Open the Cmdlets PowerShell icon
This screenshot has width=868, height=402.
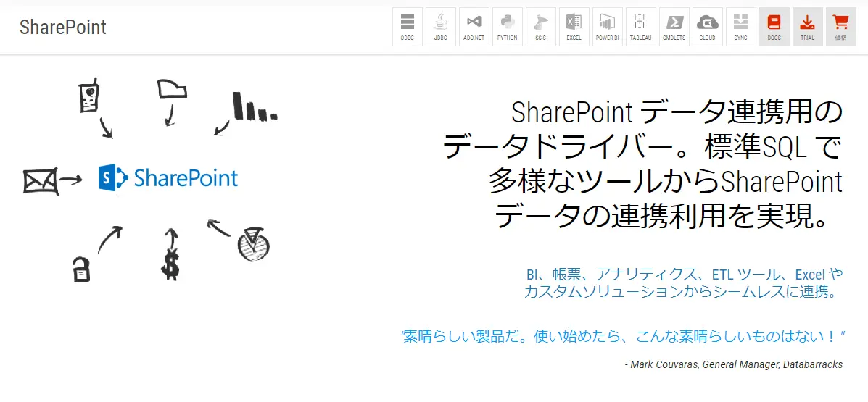pos(674,27)
